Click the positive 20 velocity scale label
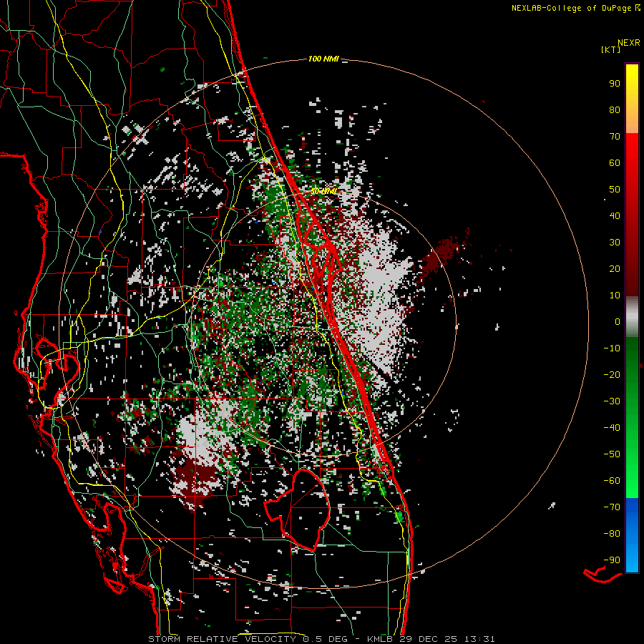 coord(615,269)
